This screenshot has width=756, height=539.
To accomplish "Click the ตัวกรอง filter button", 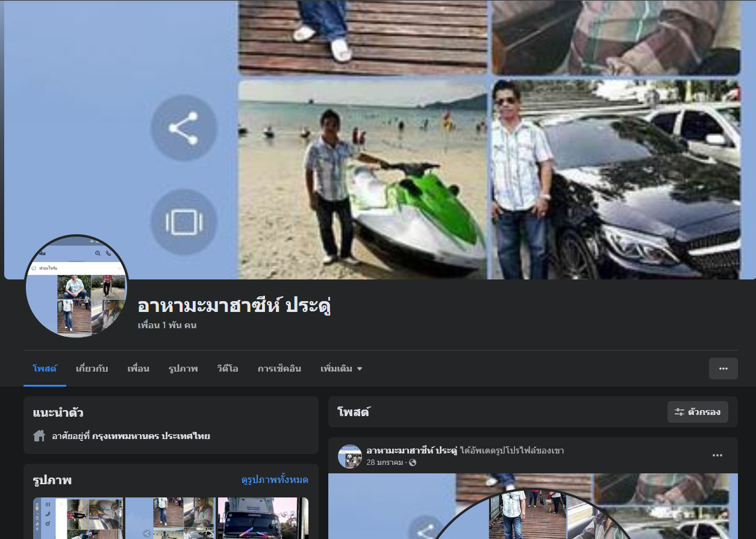I will [698, 412].
